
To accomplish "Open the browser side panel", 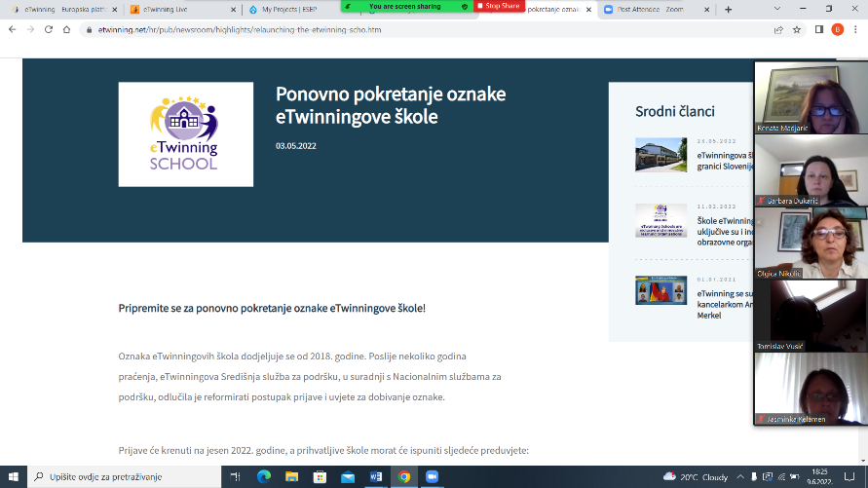I will pos(819,30).
